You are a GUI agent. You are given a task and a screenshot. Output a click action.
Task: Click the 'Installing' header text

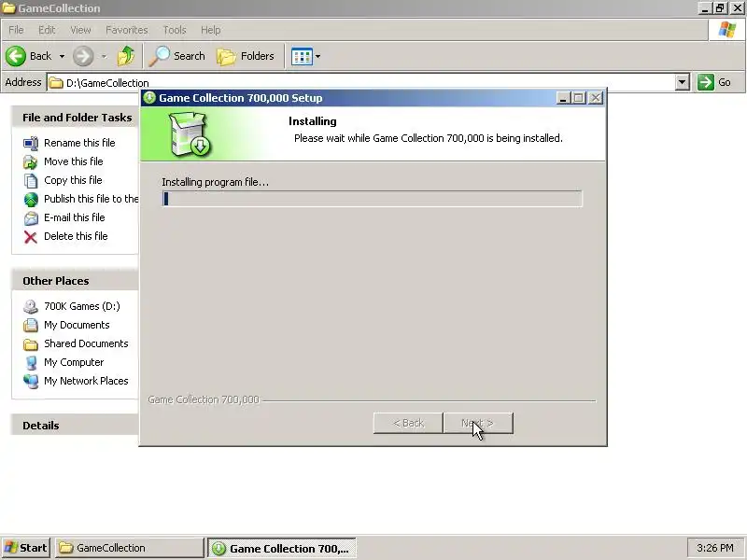point(313,121)
